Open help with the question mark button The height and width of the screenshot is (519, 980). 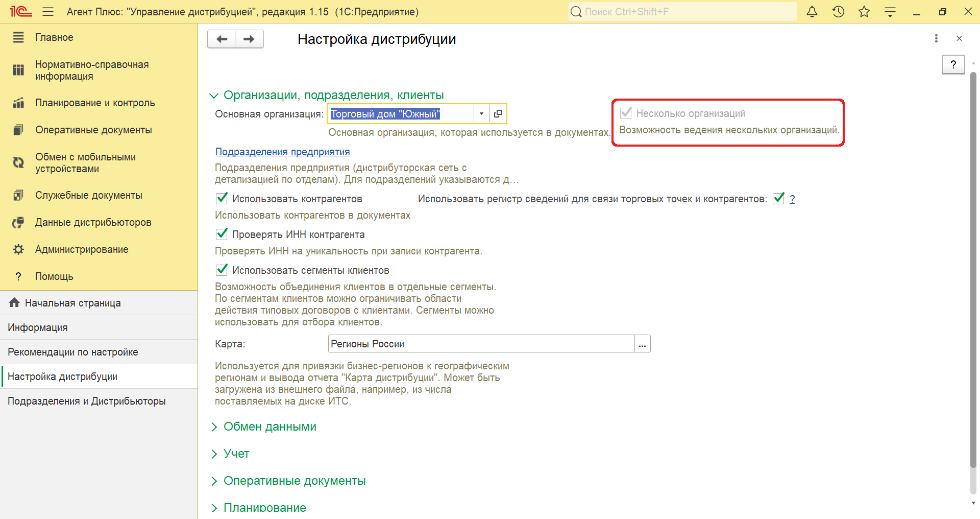(x=953, y=64)
